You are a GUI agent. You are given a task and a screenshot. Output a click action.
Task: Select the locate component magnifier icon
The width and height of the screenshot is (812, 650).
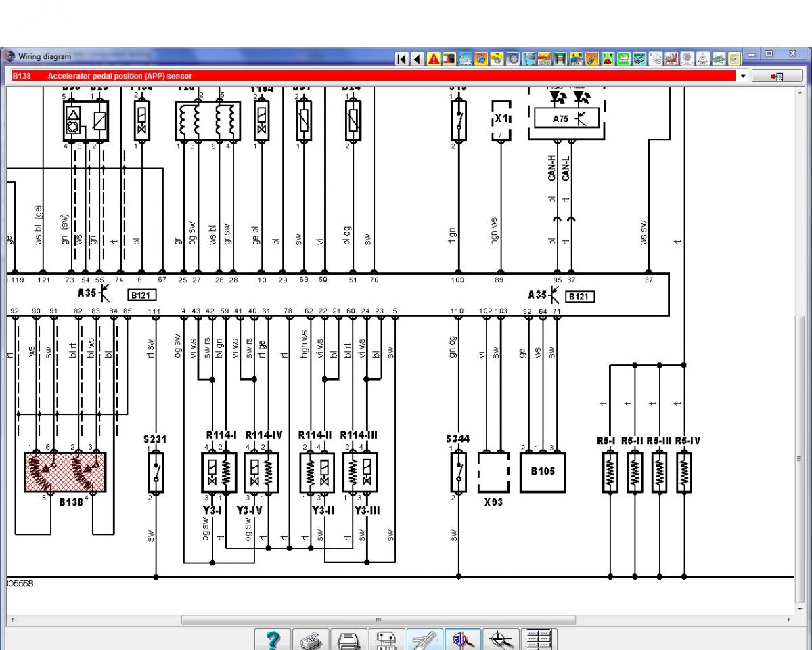[463, 639]
